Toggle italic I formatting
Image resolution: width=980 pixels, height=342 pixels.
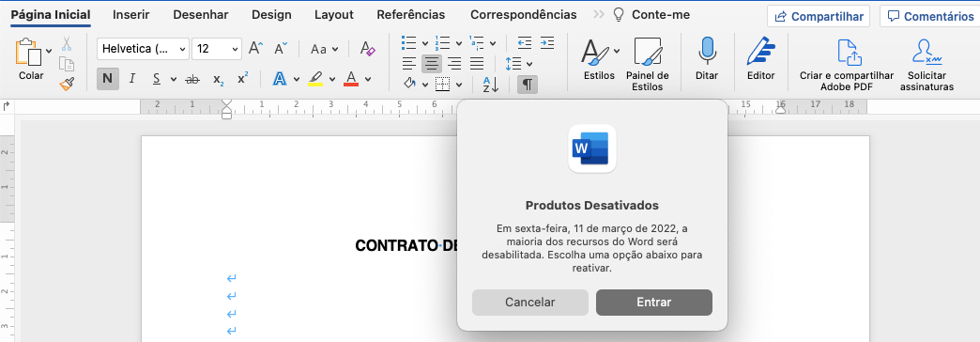(131, 79)
